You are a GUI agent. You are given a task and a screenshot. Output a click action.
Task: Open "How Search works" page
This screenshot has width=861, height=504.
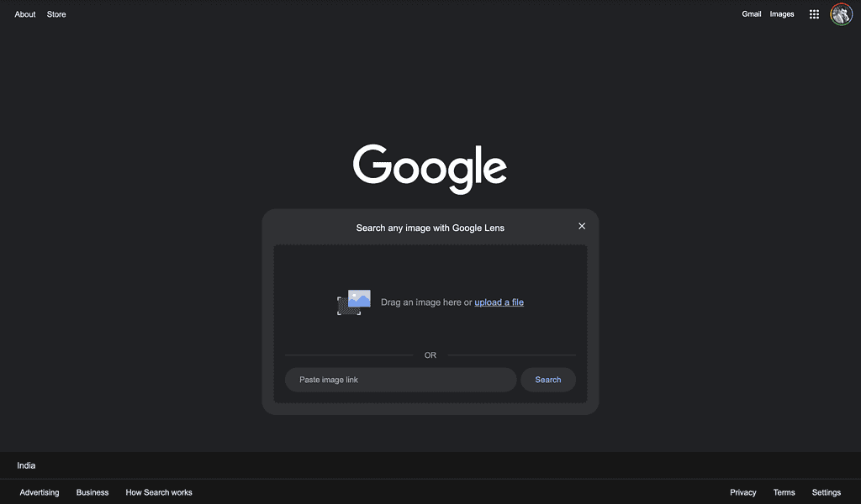159,492
